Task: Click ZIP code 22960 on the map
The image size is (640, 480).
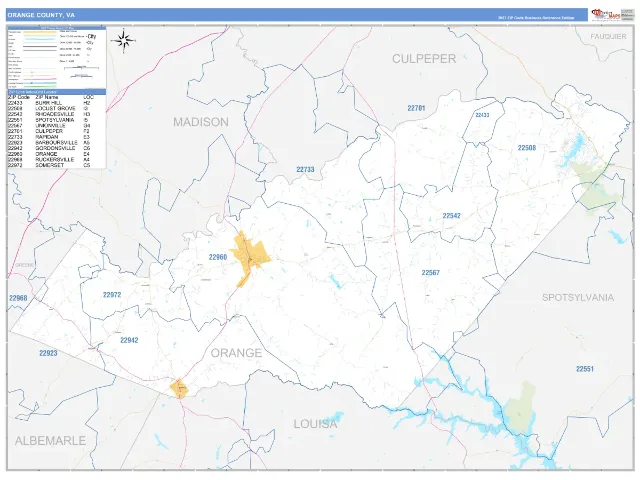Action: [218, 257]
